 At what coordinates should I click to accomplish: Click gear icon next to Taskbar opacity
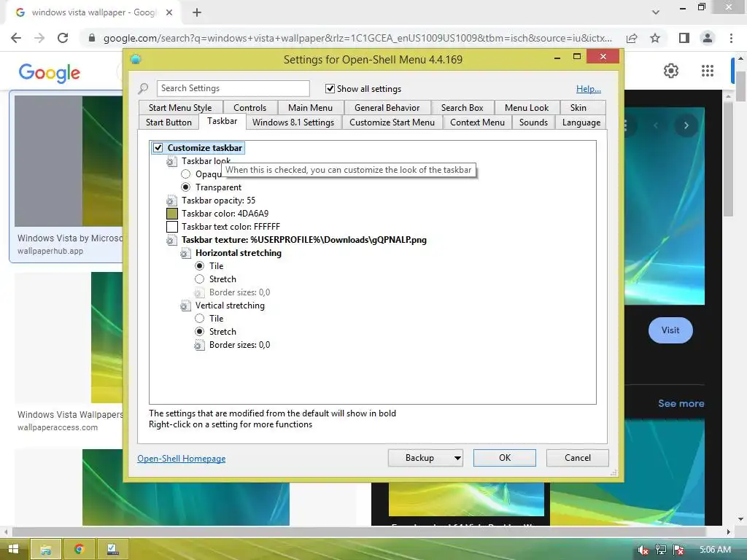point(171,201)
